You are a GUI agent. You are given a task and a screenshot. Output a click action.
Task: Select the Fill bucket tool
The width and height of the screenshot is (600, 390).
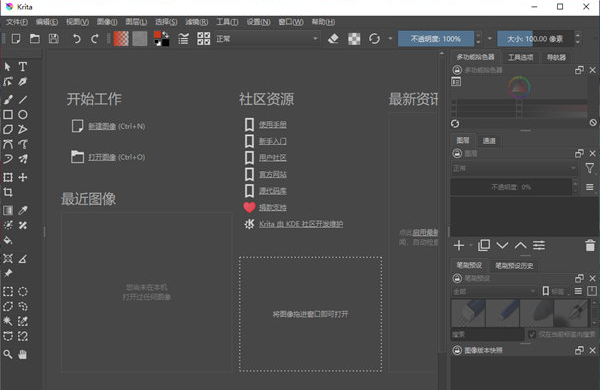[x=8, y=240]
